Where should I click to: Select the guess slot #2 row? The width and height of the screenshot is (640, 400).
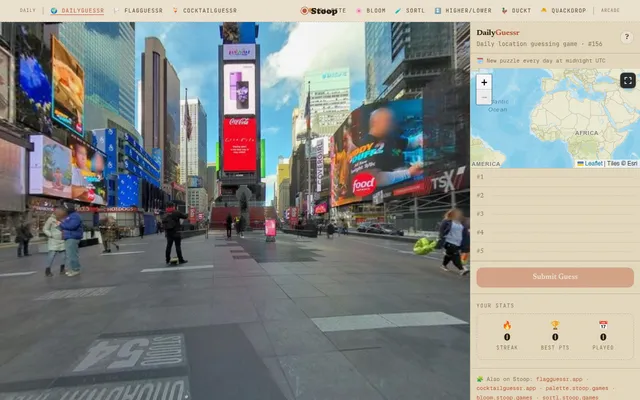(555, 196)
